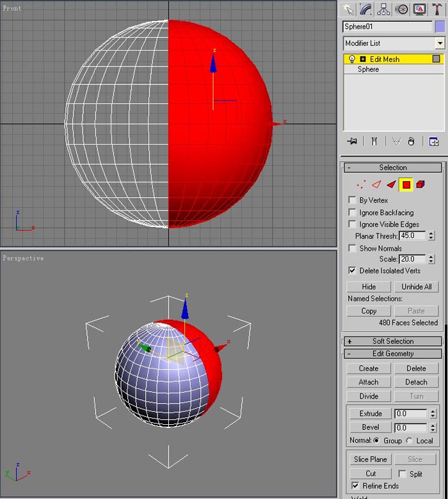The image size is (448, 499).
Task: Click the Extrude button
Action: tap(371, 413)
